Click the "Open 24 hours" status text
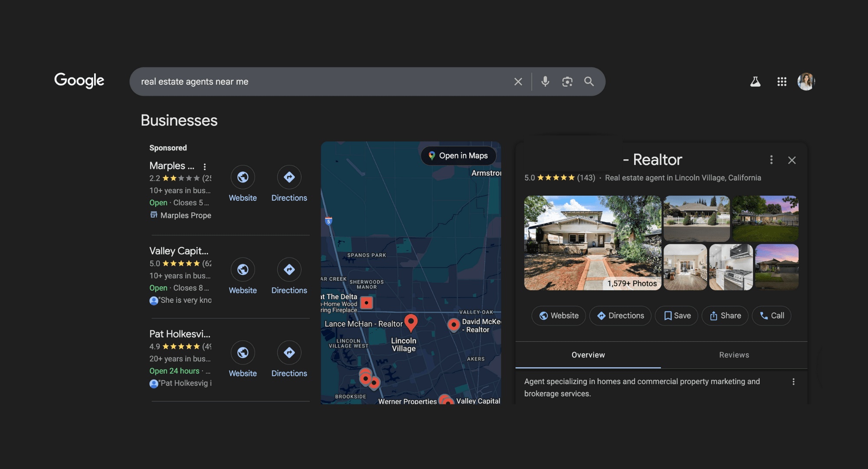Screen dimensions: 868x469 174,371
